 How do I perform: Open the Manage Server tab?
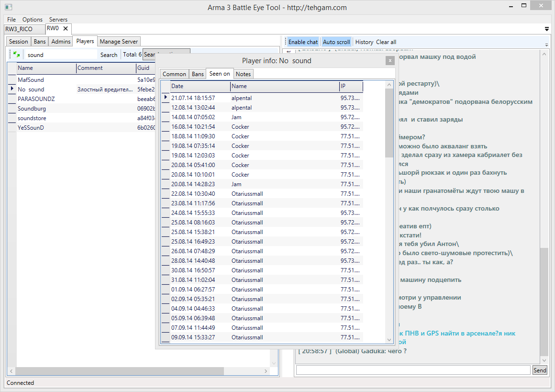coord(119,42)
